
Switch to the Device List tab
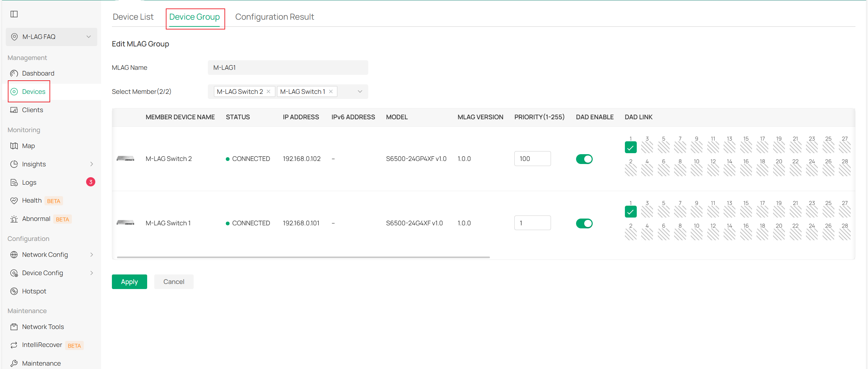(x=133, y=17)
